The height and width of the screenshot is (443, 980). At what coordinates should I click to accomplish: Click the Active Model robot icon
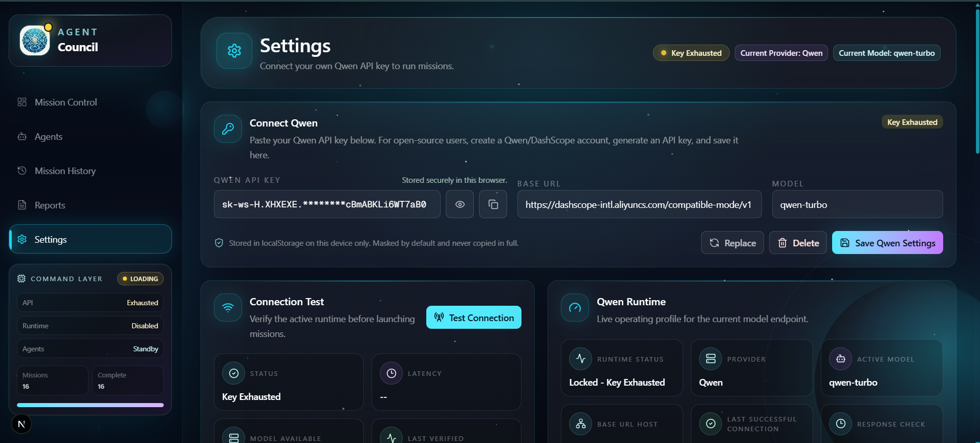point(841,359)
